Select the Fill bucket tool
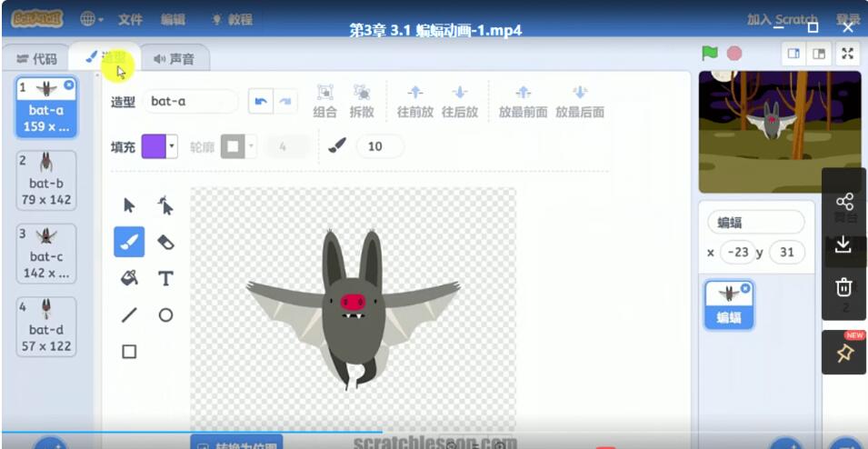 click(x=129, y=278)
